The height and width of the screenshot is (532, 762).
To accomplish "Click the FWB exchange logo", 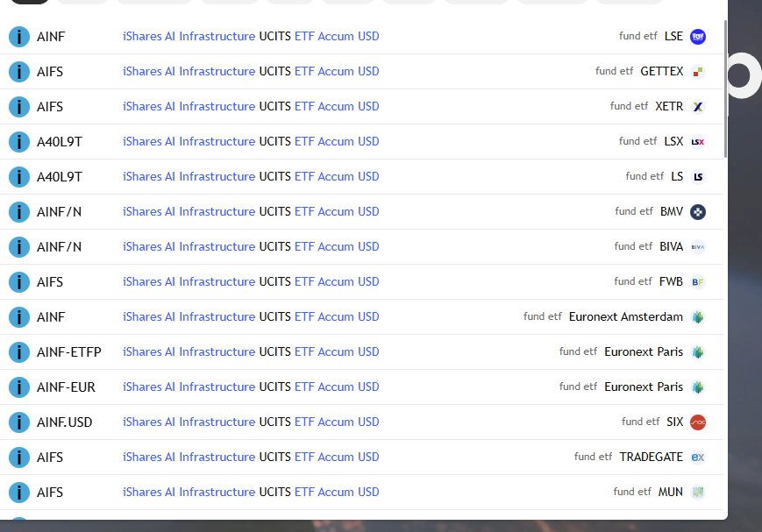I will 698,282.
